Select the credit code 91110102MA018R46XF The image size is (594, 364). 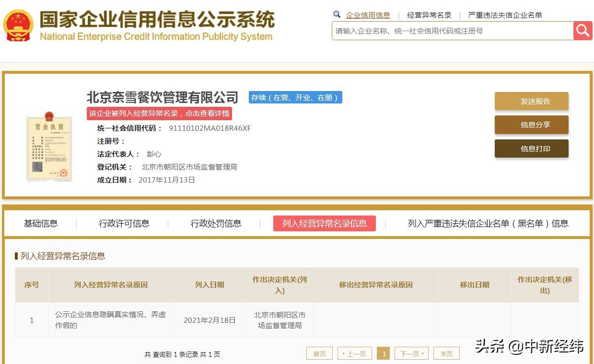tap(210, 128)
